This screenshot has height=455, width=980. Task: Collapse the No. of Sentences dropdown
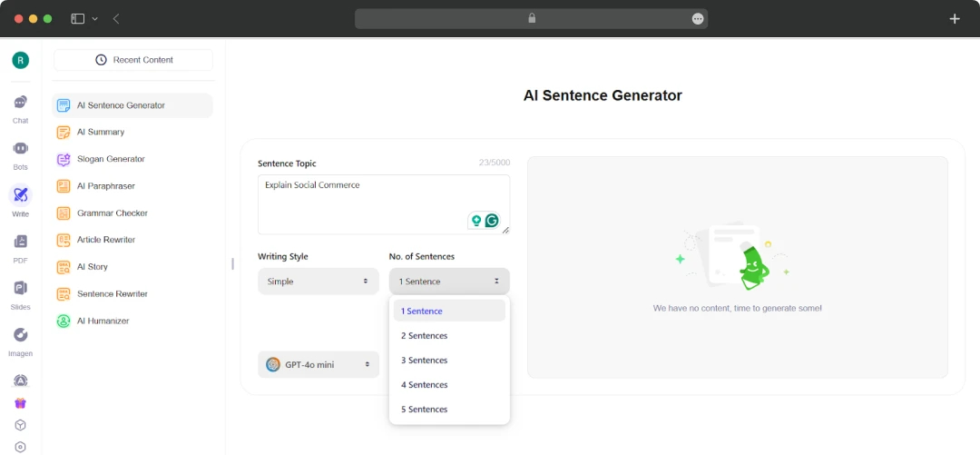pyautogui.click(x=449, y=282)
